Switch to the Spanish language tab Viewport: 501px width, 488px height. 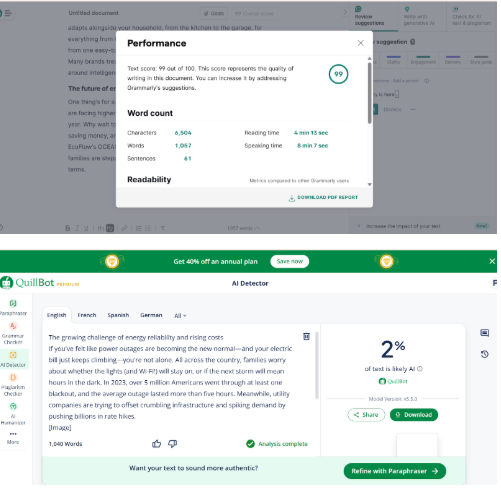click(118, 315)
